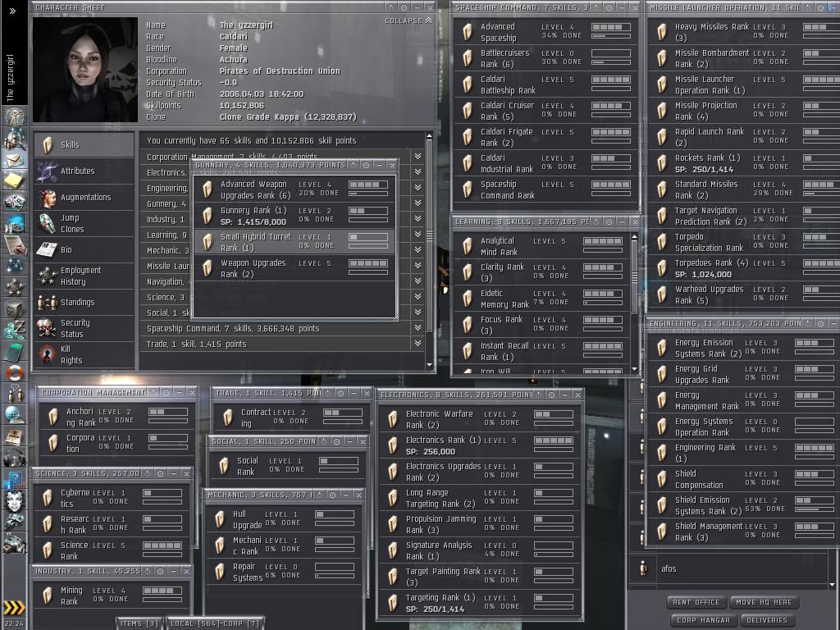Open the Character Sheet Neocom icon
This screenshot has height=630, width=840.
click(15, 116)
